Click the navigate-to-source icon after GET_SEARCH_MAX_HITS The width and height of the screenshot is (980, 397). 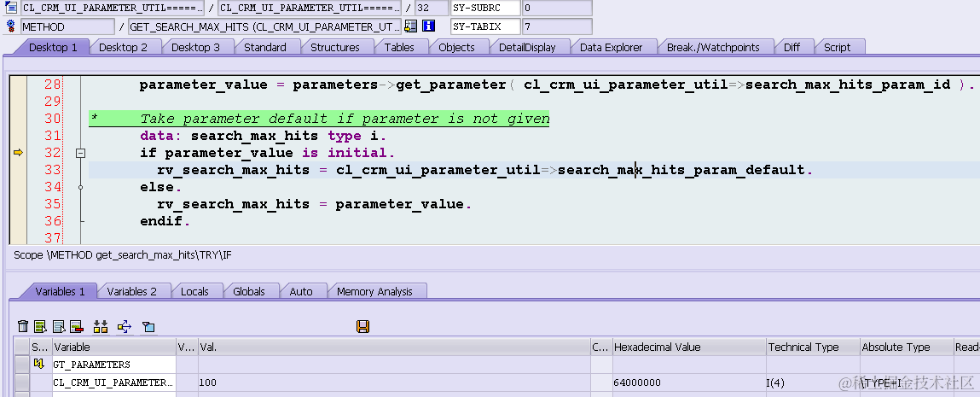point(410,26)
